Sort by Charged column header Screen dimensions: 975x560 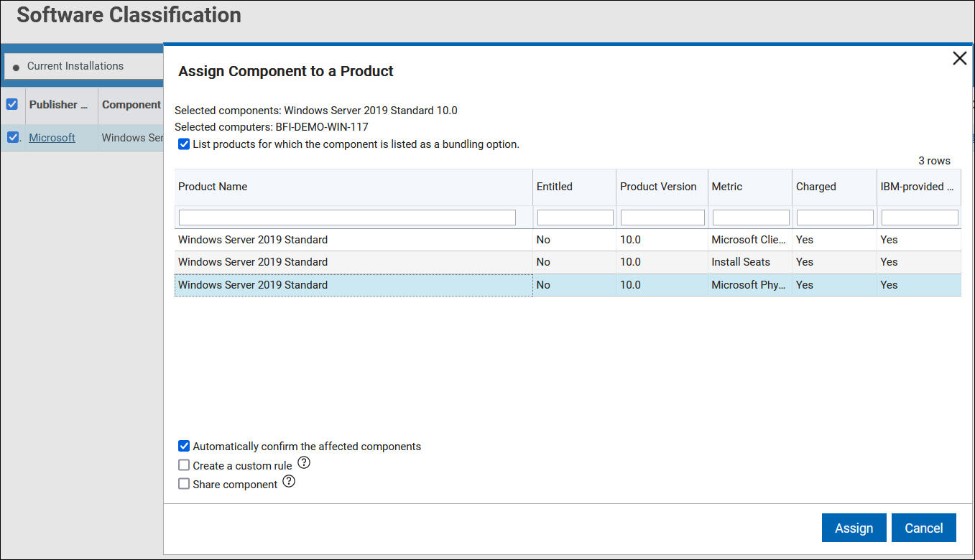pyautogui.click(x=834, y=187)
